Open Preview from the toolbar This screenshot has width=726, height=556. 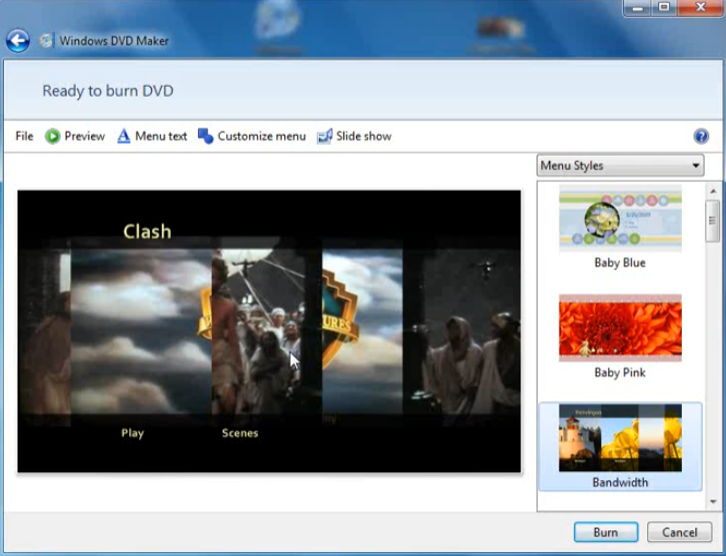click(x=75, y=136)
